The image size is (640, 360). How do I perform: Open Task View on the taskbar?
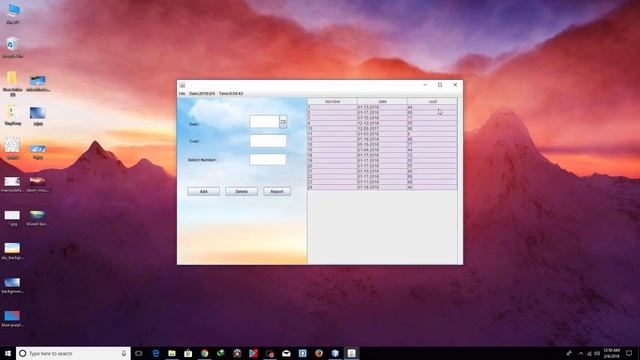click(x=139, y=353)
